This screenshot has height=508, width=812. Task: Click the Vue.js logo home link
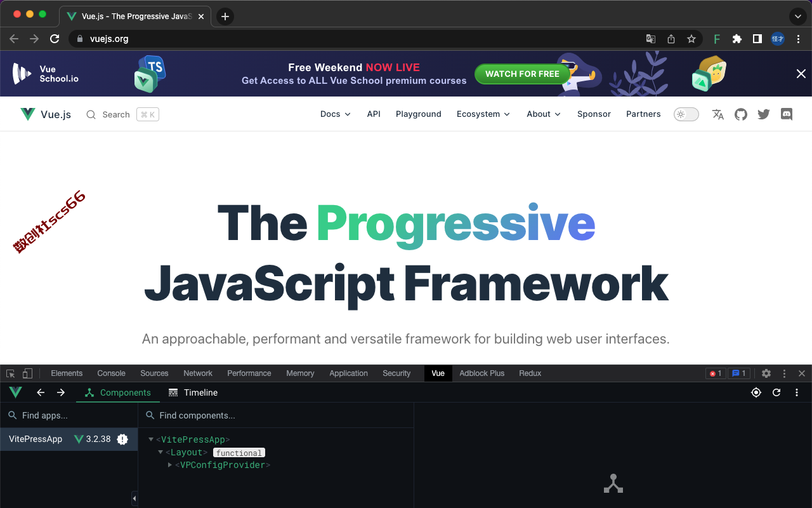coord(46,114)
